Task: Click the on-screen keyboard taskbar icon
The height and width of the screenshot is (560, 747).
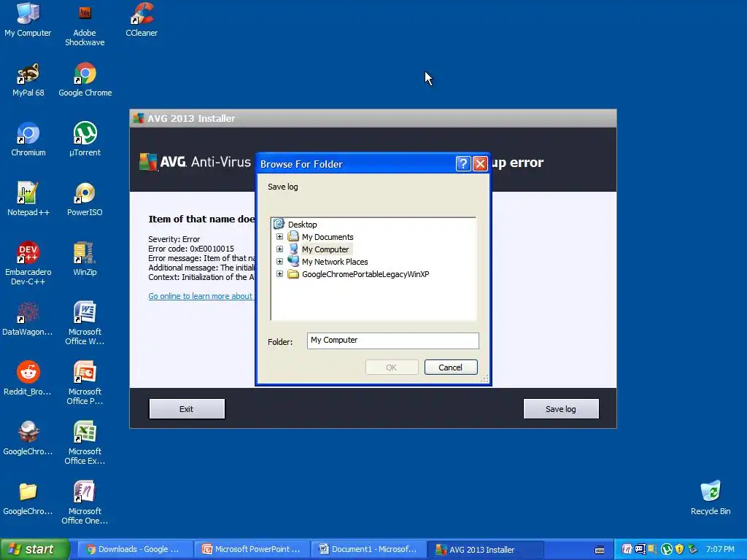Action: click(x=600, y=550)
